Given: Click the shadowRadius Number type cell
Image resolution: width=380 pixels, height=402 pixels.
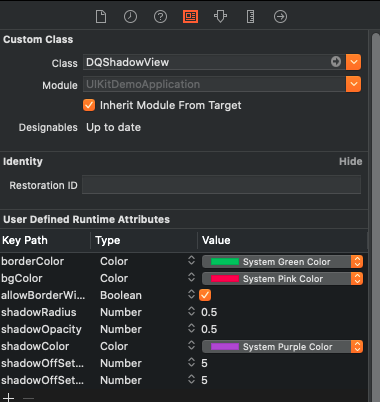Looking at the screenshot, I should tap(121, 312).
